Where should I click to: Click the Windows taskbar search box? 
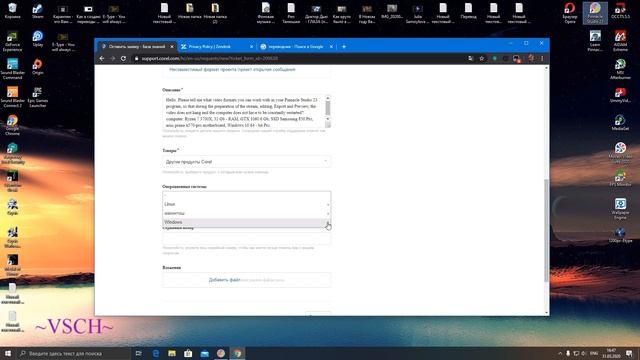coord(73,353)
